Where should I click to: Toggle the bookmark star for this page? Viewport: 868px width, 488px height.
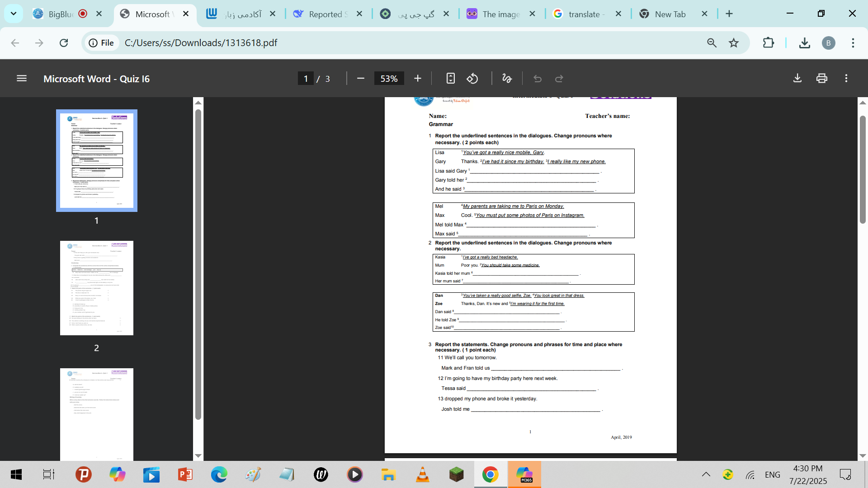[733, 43]
